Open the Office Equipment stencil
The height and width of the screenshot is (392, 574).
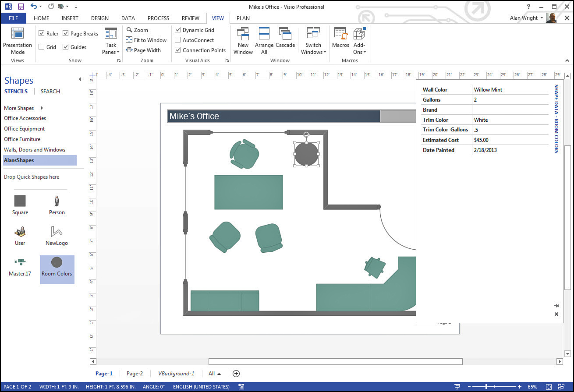(25, 129)
